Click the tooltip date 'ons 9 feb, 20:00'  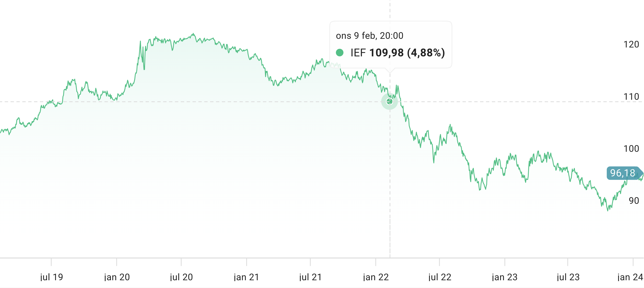(370, 36)
